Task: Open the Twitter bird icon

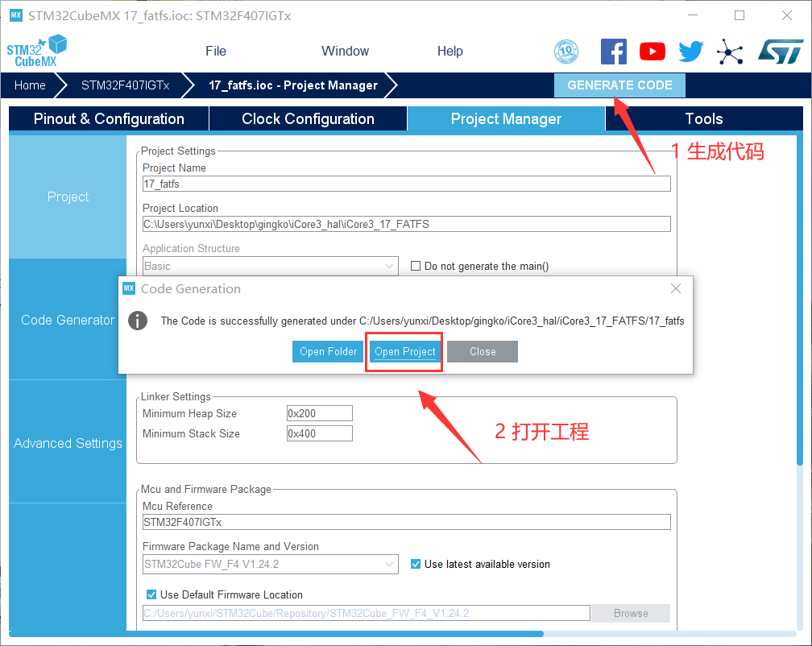Action: 690,52
